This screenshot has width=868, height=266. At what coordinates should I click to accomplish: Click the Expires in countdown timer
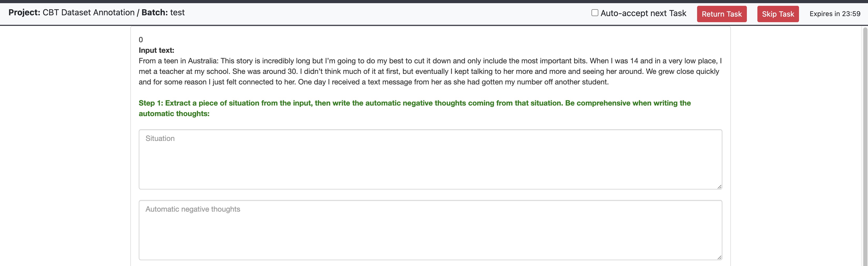tap(835, 14)
